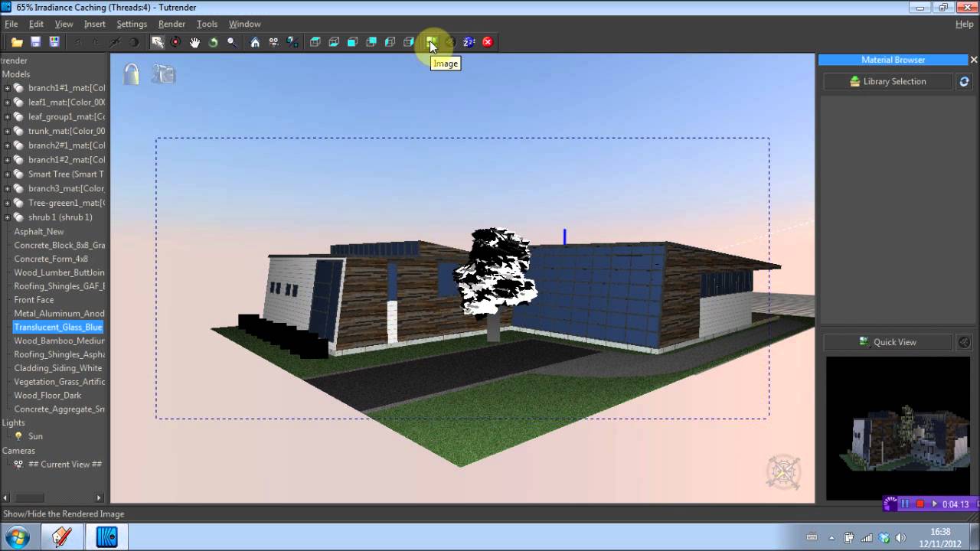Click the camera icon beside the padlock
Screen dimensions: 980x551
coord(163,73)
